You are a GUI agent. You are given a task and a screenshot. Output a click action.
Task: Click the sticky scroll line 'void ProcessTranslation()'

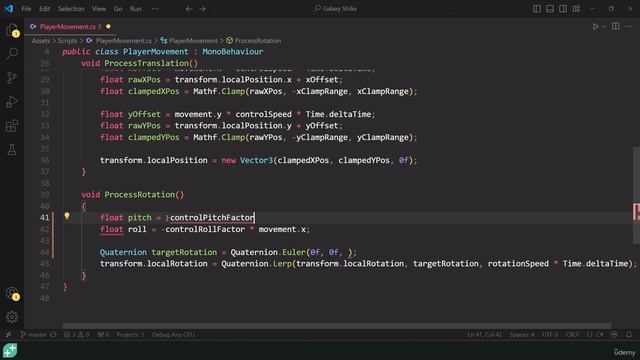click(x=139, y=63)
